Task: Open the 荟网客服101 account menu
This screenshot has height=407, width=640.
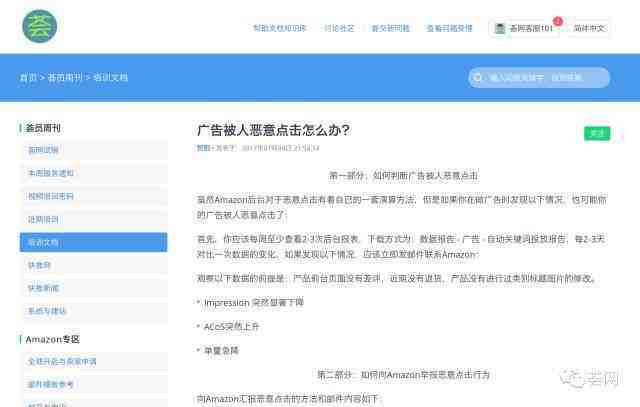Action: 524,28
